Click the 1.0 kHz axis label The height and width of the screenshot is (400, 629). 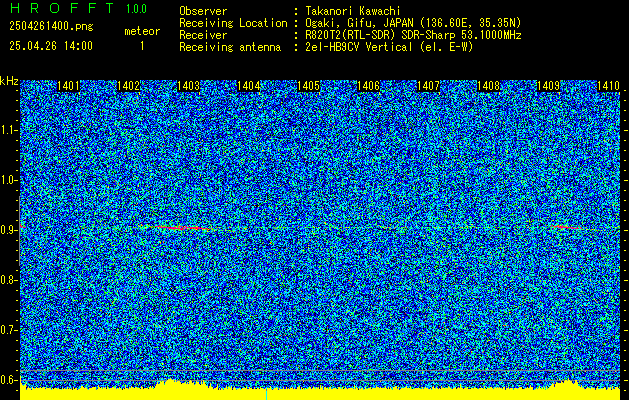tap(9, 181)
